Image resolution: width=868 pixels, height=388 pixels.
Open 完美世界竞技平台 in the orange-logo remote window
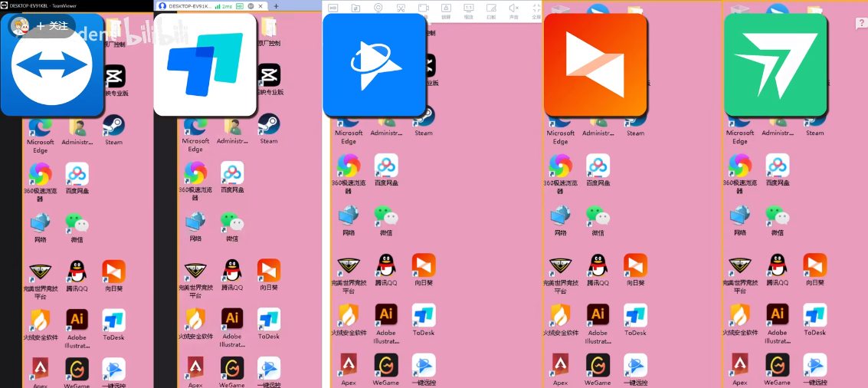point(560,274)
